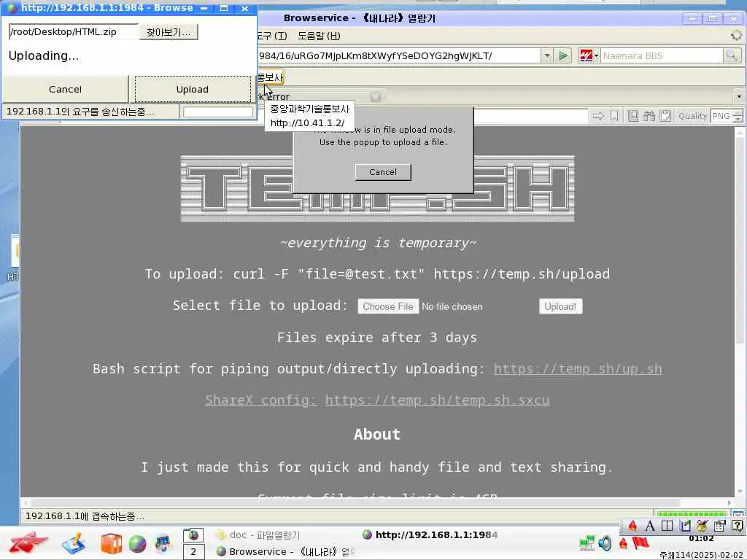Click the magnifier search button in Naenara box
Viewport: 747px width, 560px height.
tap(731, 55)
